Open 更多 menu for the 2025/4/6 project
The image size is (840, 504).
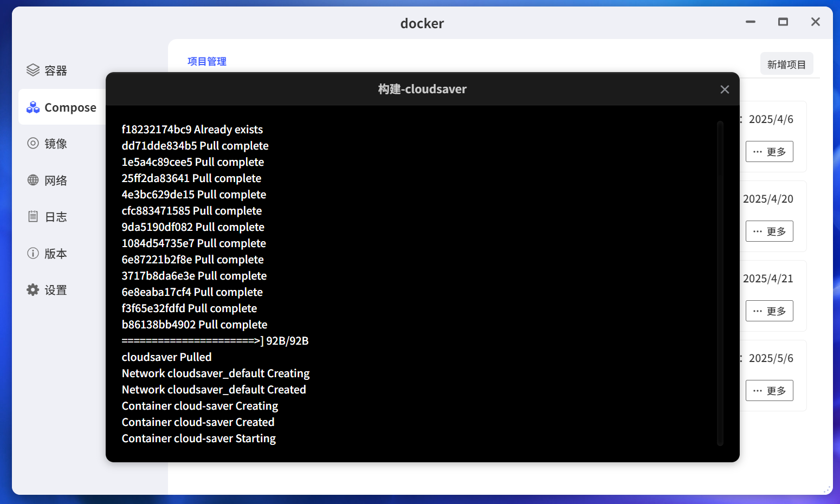(770, 152)
